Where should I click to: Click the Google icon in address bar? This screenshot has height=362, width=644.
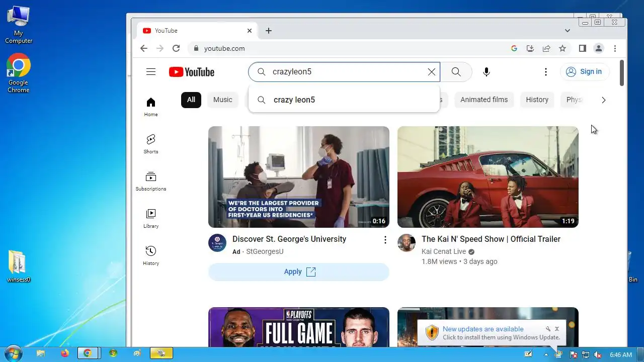tap(514, 48)
